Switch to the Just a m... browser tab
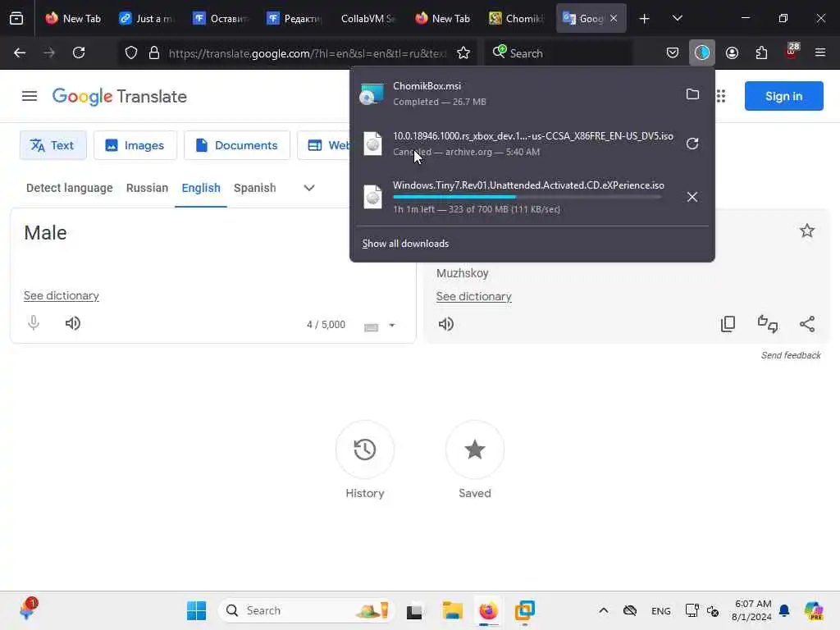The image size is (840, 630). 148,19
